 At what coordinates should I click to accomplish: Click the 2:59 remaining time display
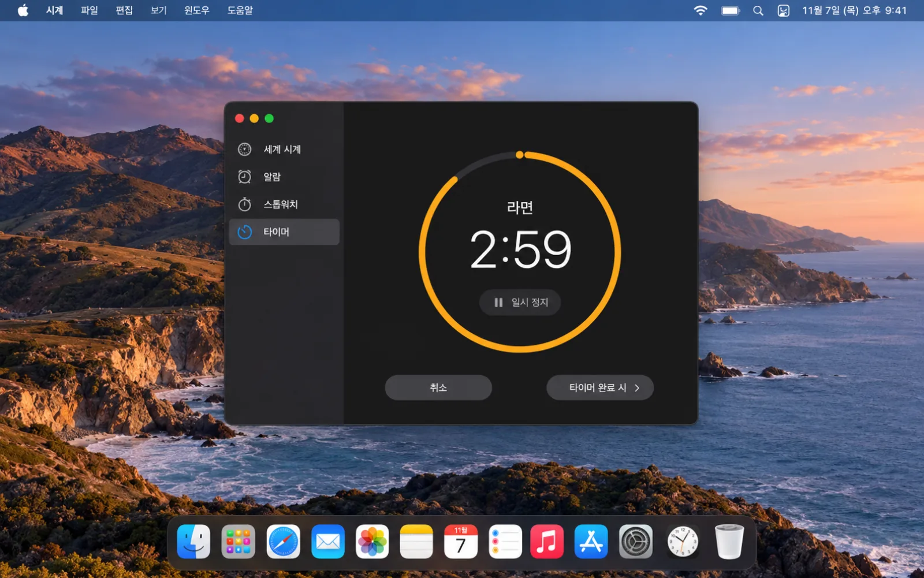(520, 249)
